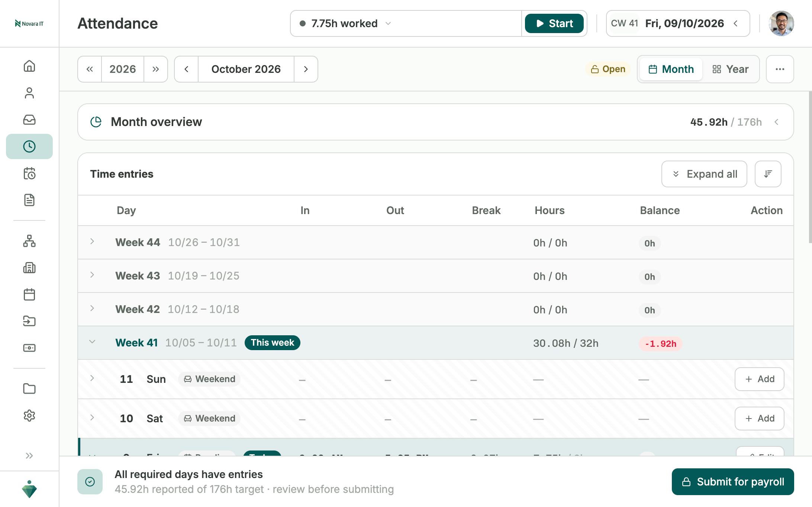Collapse the date panel chevron beside Fri, 09/10/2026
812x507 pixels.
click(736, 23)
